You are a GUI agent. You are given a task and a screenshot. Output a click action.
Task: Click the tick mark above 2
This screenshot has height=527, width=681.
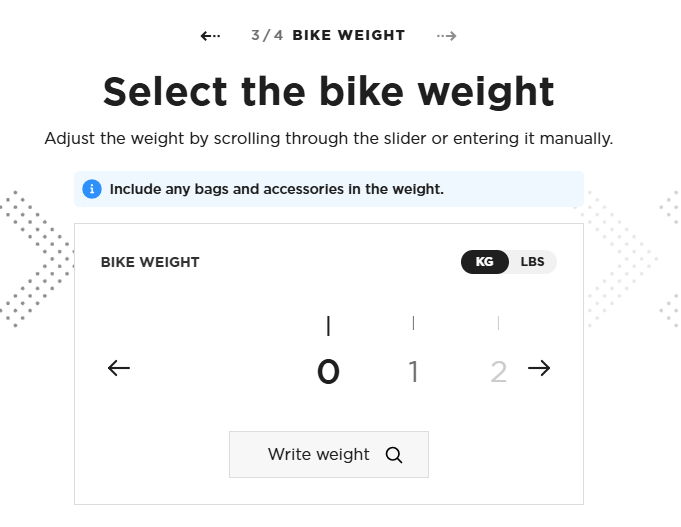[x=498, y=323]
